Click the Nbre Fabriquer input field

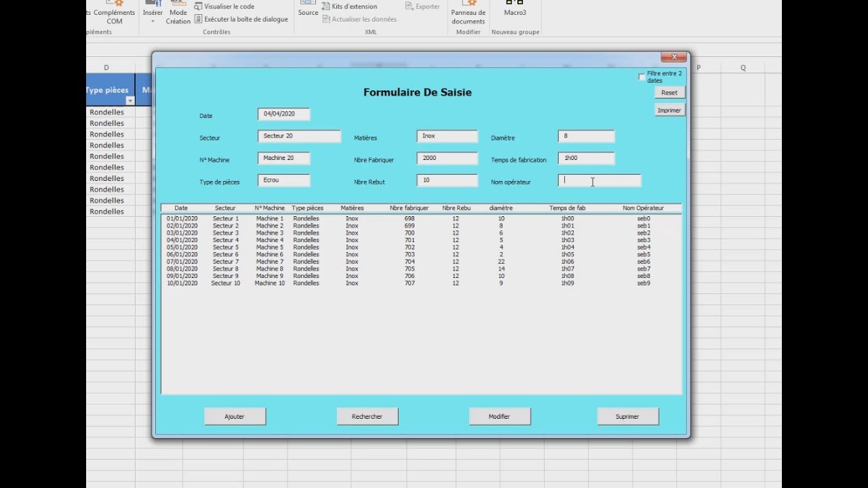pos(447,158)
